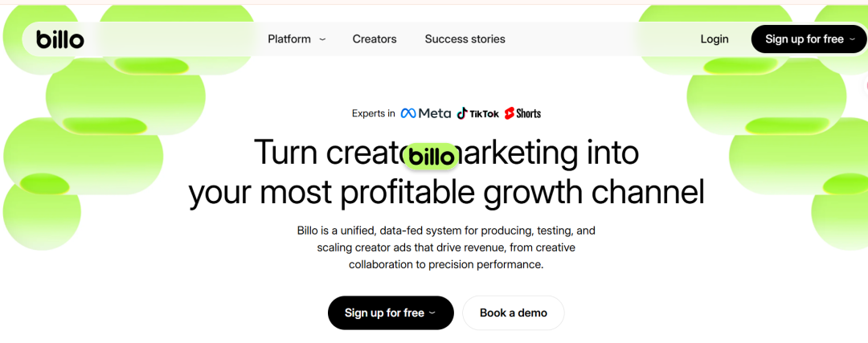The height and width of the screenshot is (343, 868).
Task: Expand the chevron on the lower Sign up button
Action: coord(432,313)
